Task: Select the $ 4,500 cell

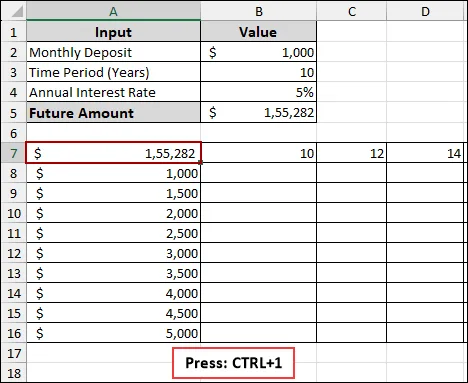Action: click(113, 313)
